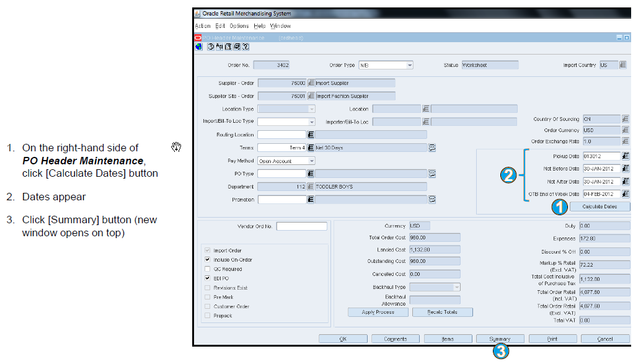Open the calendar icon next to Terms field
Viewport: 633px width, 364px height.
pos(433,148)
